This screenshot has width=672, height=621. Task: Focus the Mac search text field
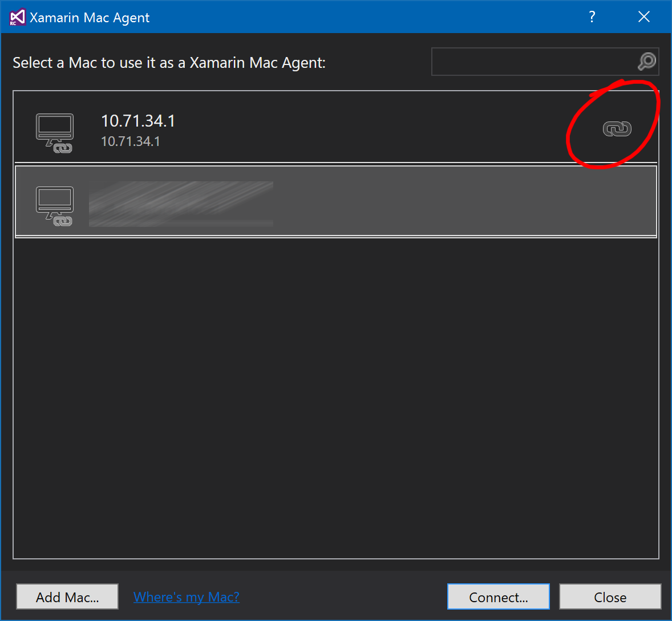click(533, 62)
